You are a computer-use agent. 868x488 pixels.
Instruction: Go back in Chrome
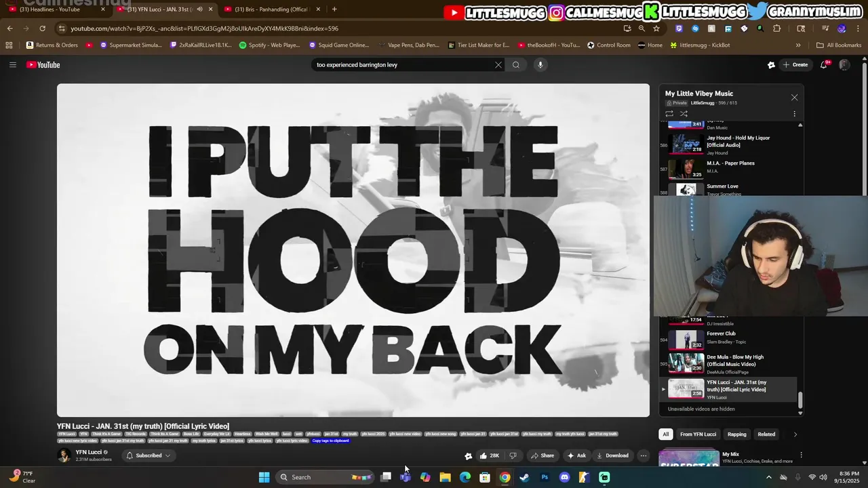(x=9, y=28)
